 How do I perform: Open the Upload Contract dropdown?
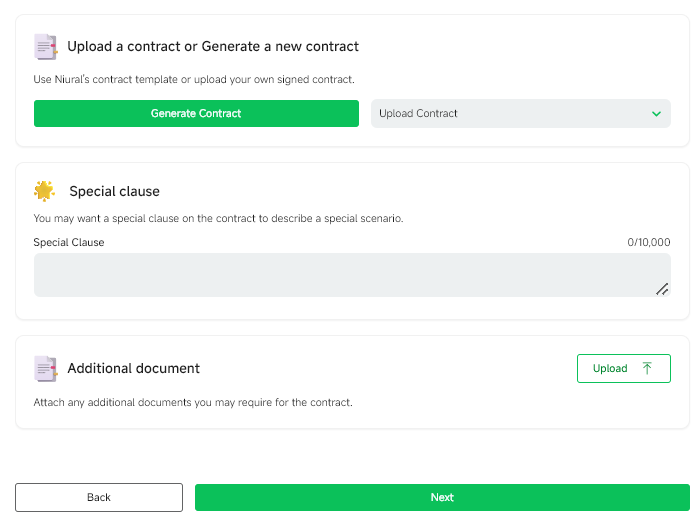point(521,113)
